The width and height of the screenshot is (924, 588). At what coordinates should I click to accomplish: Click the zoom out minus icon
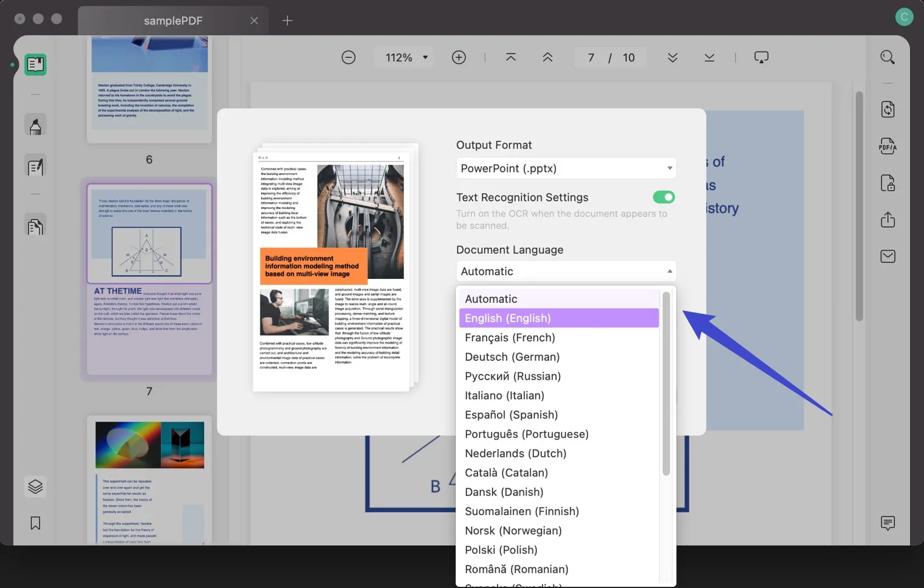point(349,58)
